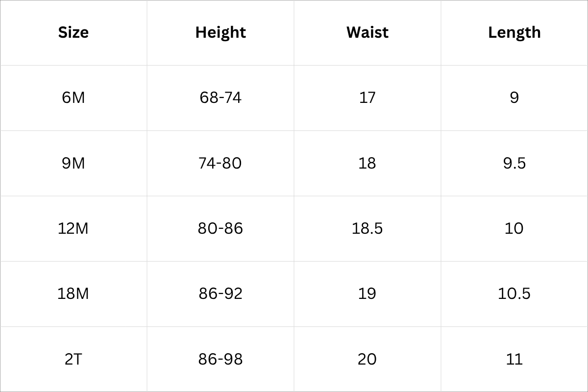Select the 9M size cell

pyautogui.click(x=73, y=163)
